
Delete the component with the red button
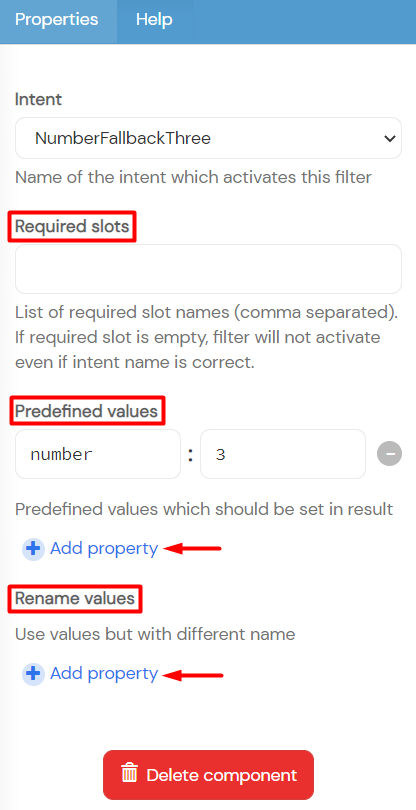pos(208,775)
